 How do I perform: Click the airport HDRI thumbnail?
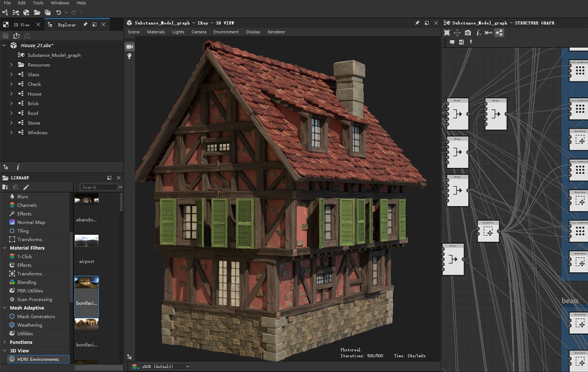[x=87, y=240]
